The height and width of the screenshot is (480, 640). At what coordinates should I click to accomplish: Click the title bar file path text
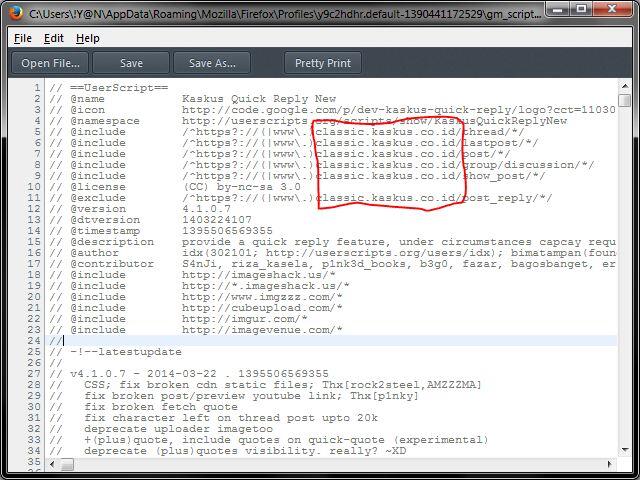click(285, 14)
